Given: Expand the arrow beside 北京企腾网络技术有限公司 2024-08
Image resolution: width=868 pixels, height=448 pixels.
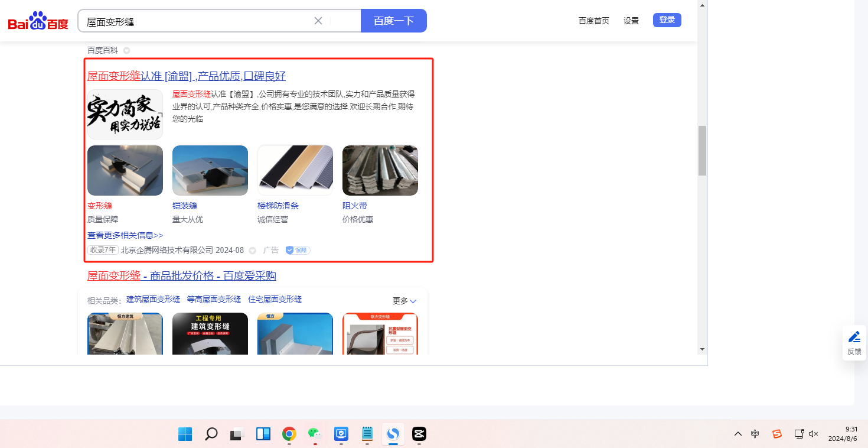Looking at the screenshot, I should tap(253, 251).
